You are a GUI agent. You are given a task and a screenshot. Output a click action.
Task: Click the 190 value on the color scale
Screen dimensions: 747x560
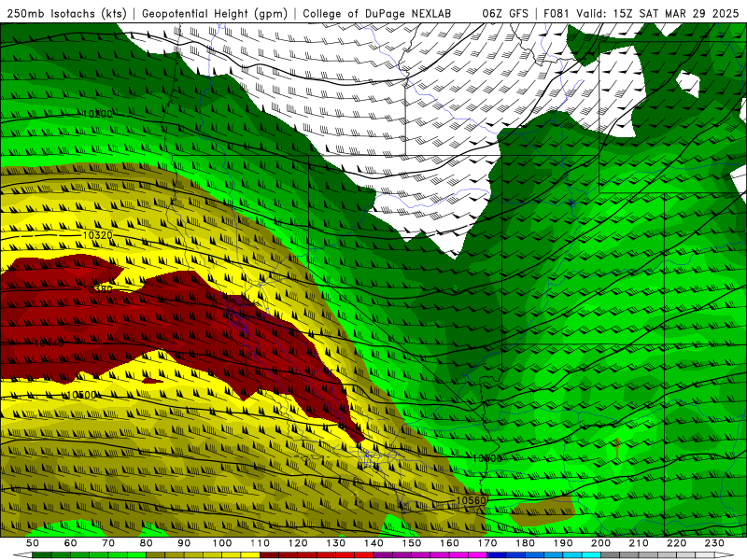[563, 543]
